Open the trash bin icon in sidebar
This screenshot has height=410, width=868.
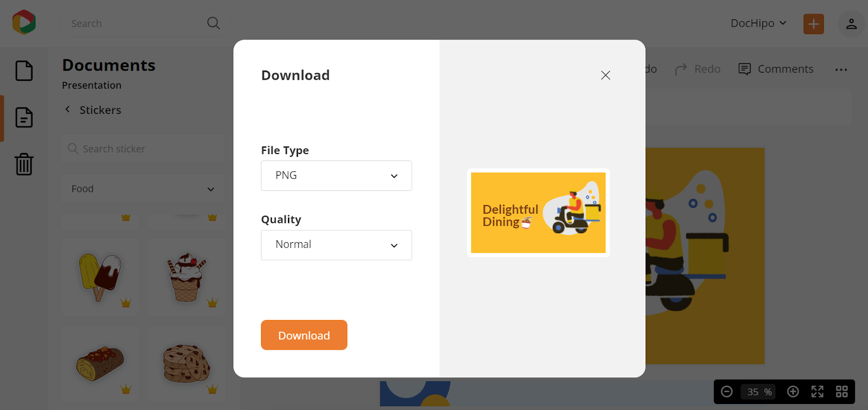click(24, 164)
